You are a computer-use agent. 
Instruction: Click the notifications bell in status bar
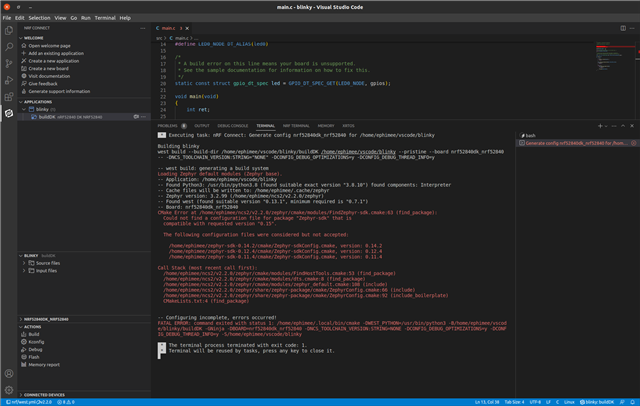[632, 402]
